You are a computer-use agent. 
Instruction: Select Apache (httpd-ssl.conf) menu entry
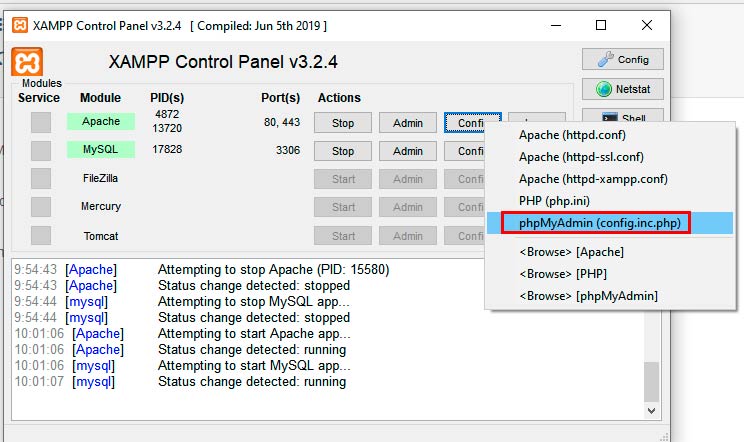click(610, 157)
